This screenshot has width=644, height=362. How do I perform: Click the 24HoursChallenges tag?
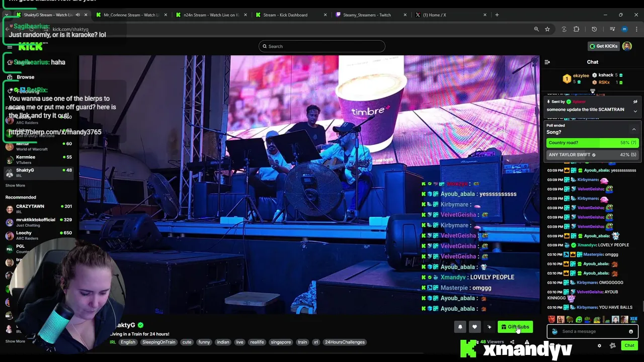345,342
